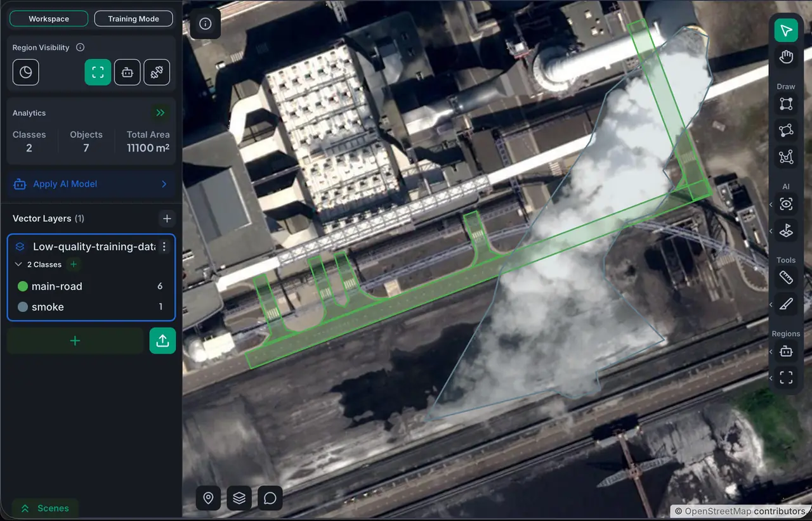This screenshot has width=812, height=521.
Task: Collapse the 2 Classes list
Action: pos(18,264)
